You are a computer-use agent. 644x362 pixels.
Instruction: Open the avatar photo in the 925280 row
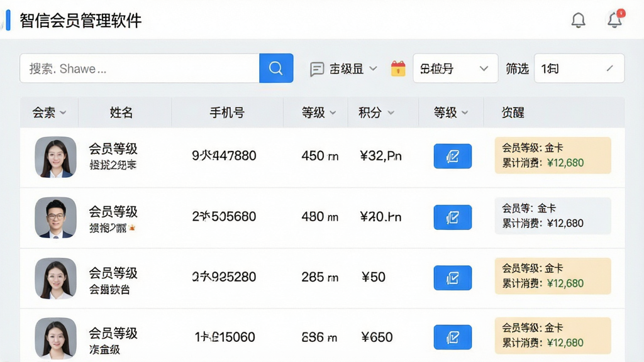tap(55, 278)
